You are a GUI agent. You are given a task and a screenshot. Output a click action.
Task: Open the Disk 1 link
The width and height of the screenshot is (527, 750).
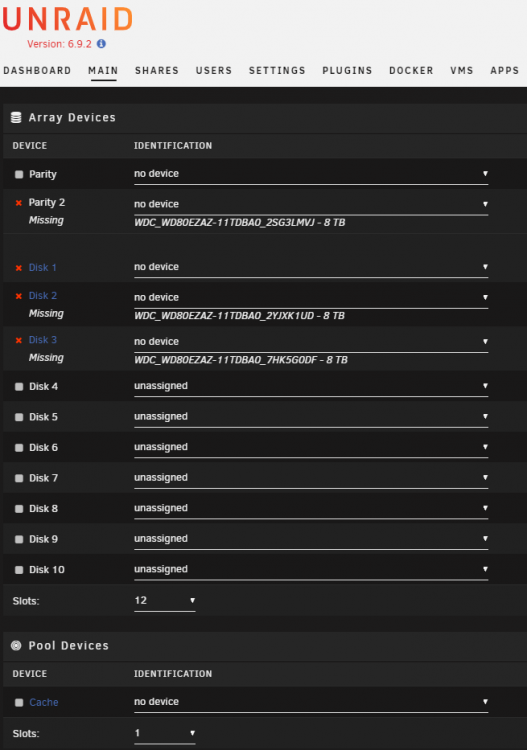click(x=43, y=267)
